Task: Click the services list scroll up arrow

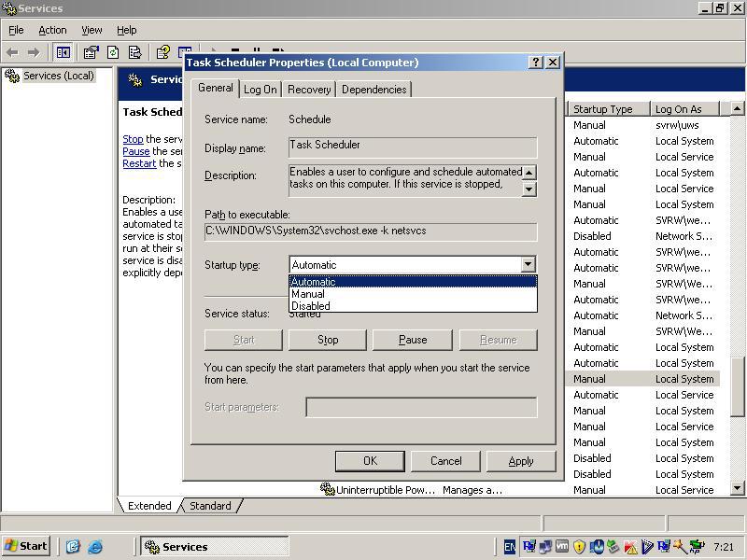Action: click(737, 108)
